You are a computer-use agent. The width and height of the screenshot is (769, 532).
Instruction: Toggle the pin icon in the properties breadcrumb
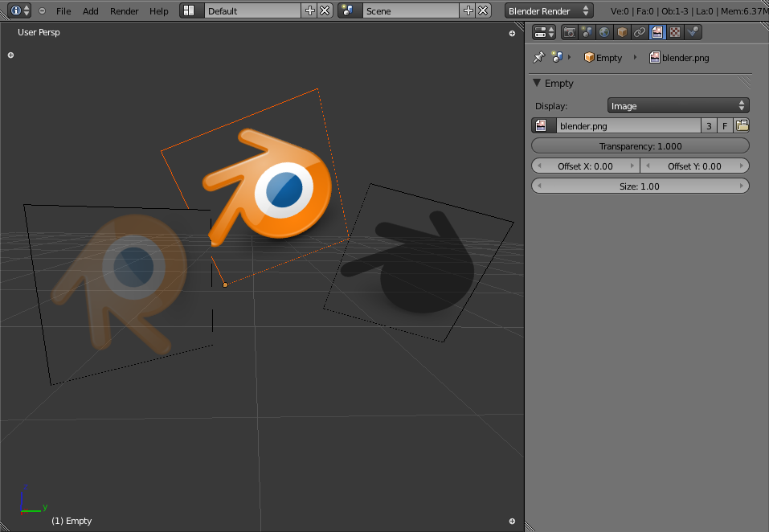coord(538,58)
